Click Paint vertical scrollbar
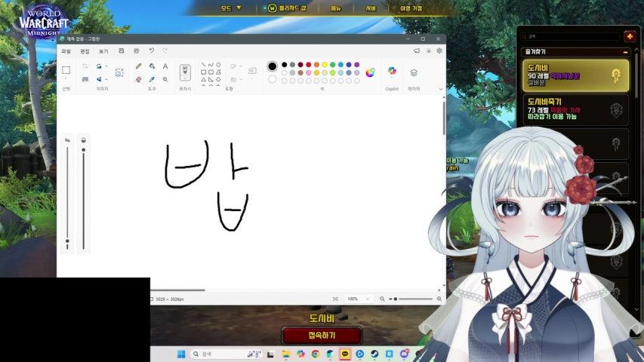The image size is (644, 362). [444, 118]
